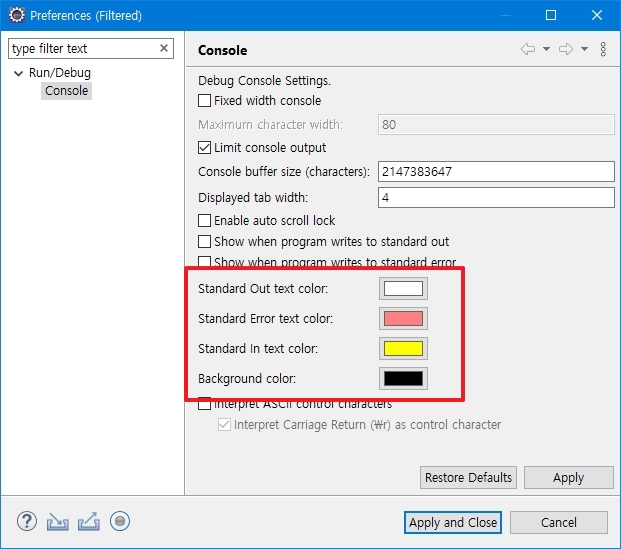Toggle Show when program writes to standard error
The image size is (621, 549).
[204, 261]
